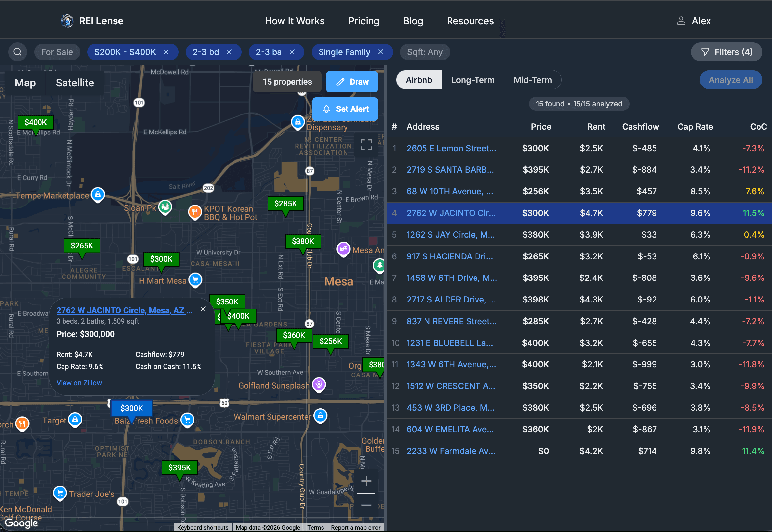The image size is (772, 532).
Task: Switch to the Long-Term tab
Action: [x=473, y=80]
